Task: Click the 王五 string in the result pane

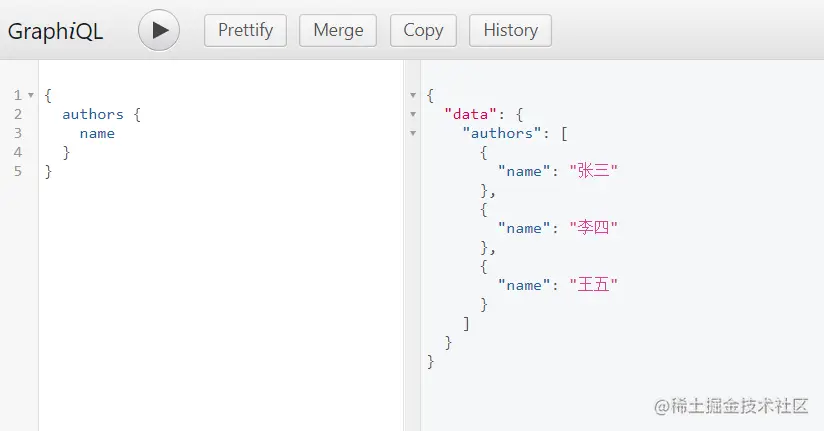Action: pos(594,285)
